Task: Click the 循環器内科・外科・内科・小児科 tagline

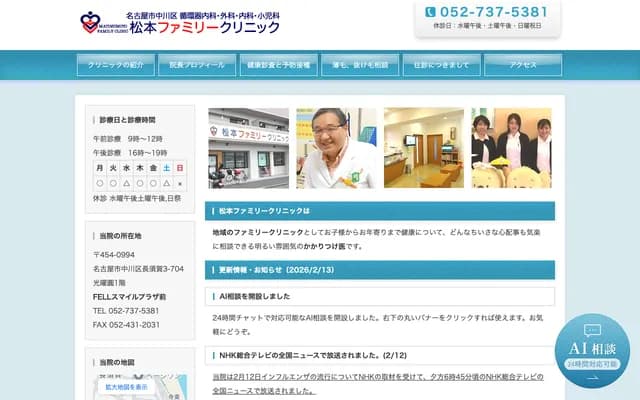Action: tap(229, 16)
